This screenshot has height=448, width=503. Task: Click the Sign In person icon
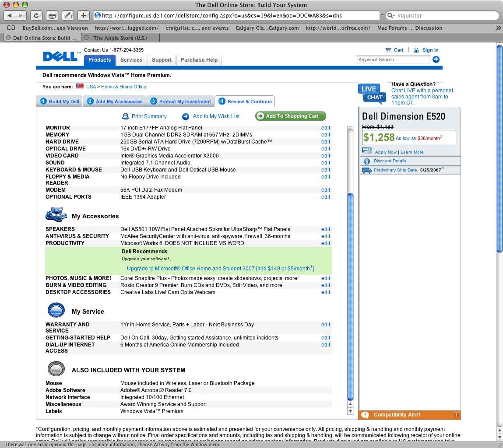coord(416,50)
